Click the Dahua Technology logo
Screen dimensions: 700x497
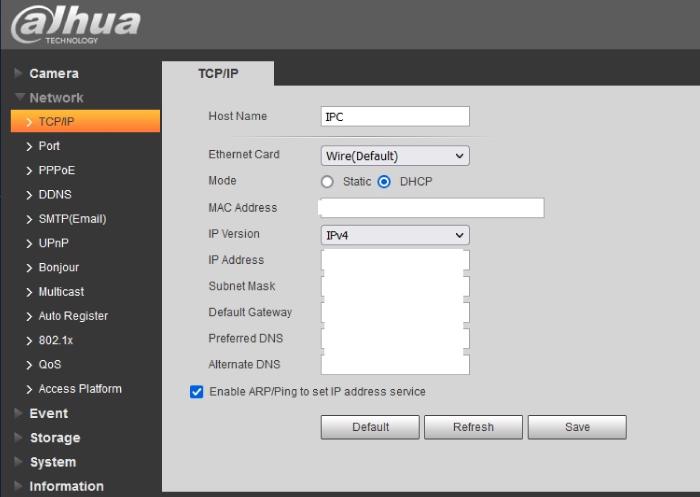point(75,25)
